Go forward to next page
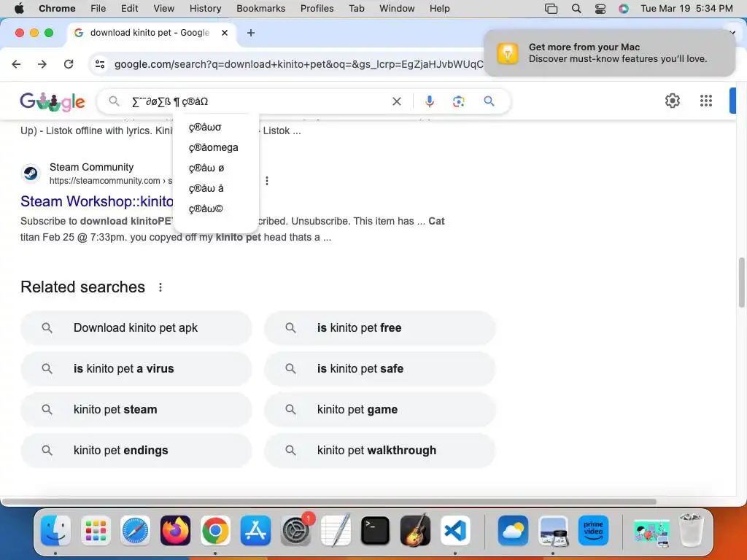747x560 pixels. [42, 64]
